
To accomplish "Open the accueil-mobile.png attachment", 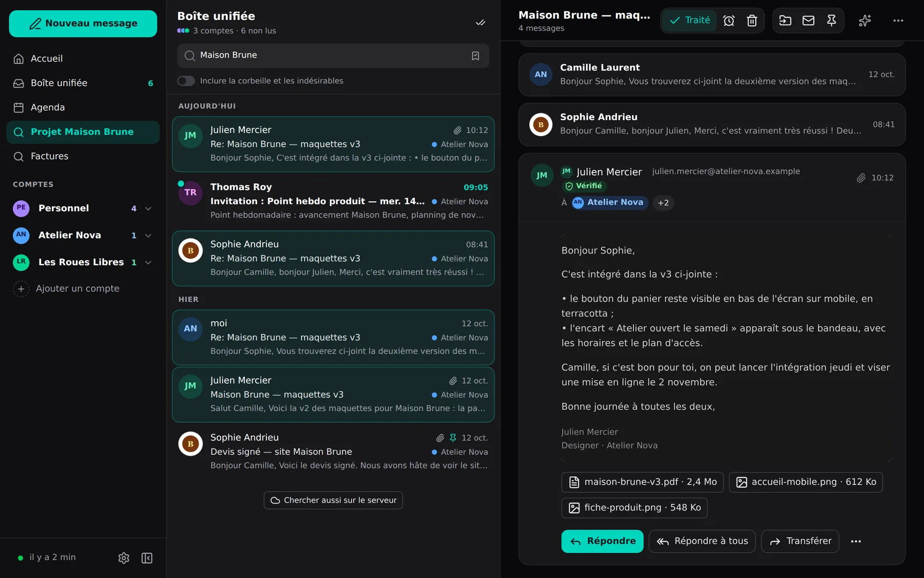I will click(805, 482).
